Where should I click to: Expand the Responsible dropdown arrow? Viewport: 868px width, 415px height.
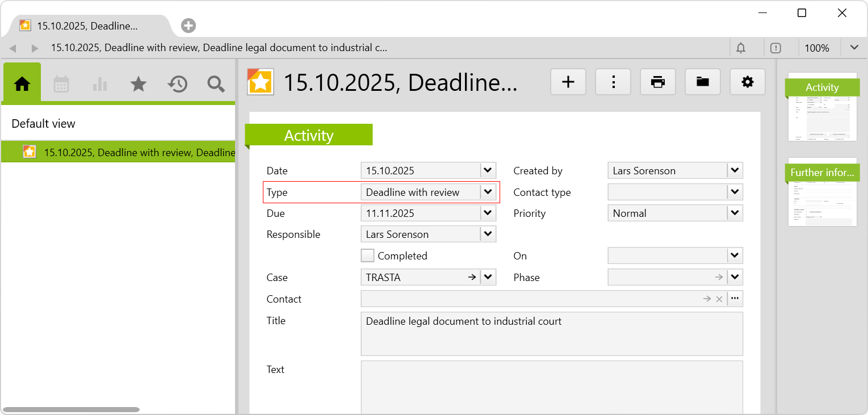pos(488,234)
